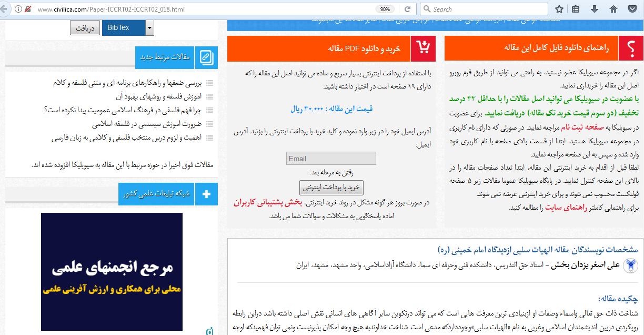Image resolution: width=644 pixels, height=335 pixels.
Task: Open the bookmarks list icon
Action: point(576,9)
